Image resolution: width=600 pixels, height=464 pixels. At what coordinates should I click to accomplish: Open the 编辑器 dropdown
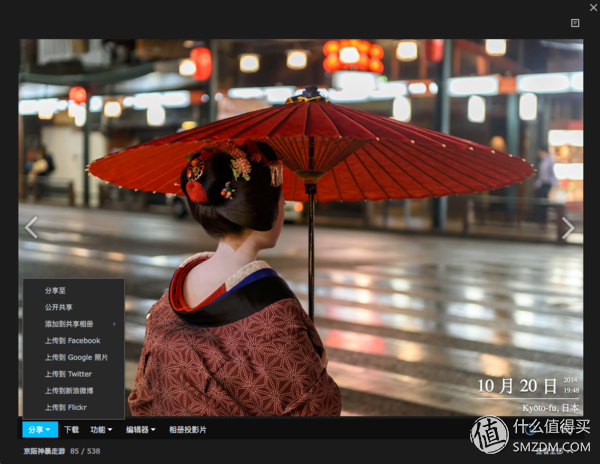(x=140, y=430)
